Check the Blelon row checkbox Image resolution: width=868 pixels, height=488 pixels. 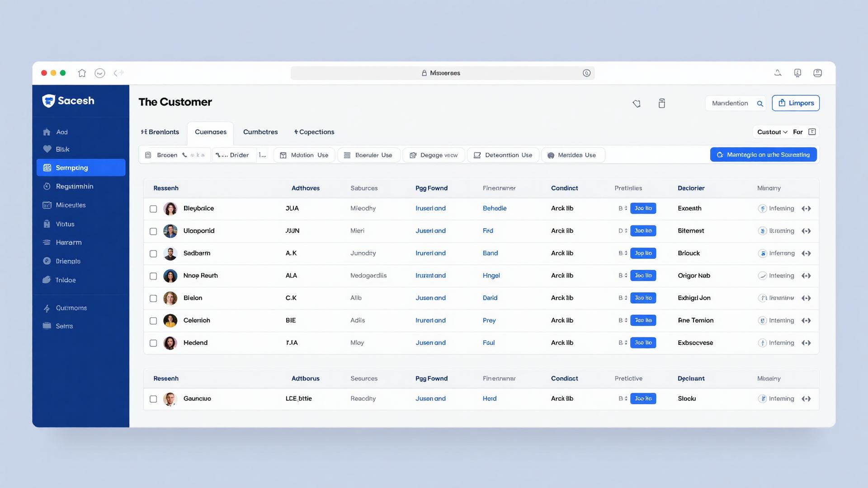[153, 298]
